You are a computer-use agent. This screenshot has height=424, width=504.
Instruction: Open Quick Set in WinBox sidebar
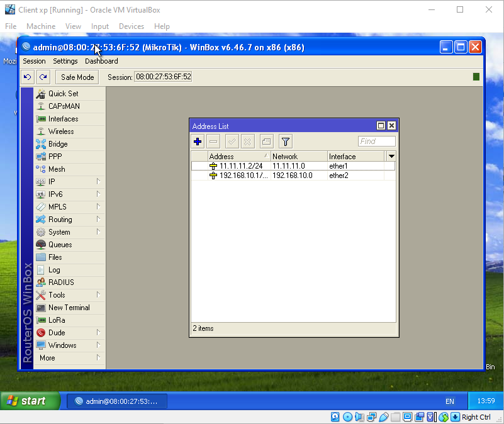tap(70, 94)
